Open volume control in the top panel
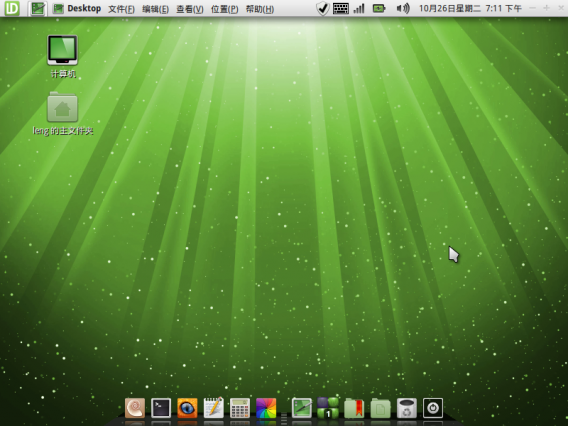The image size is (568, 426). (403, 8)
